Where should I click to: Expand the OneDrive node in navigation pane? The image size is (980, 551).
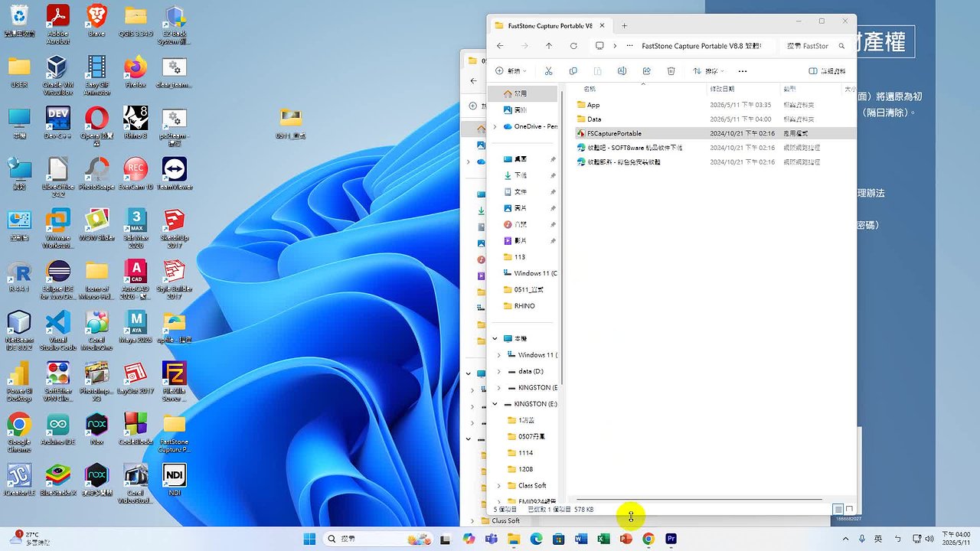click(x=496, y=126)
